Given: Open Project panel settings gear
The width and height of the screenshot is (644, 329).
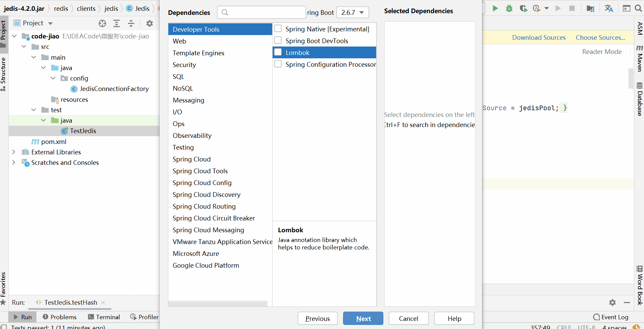Looking at the screenshot, I should pos(149,23).
